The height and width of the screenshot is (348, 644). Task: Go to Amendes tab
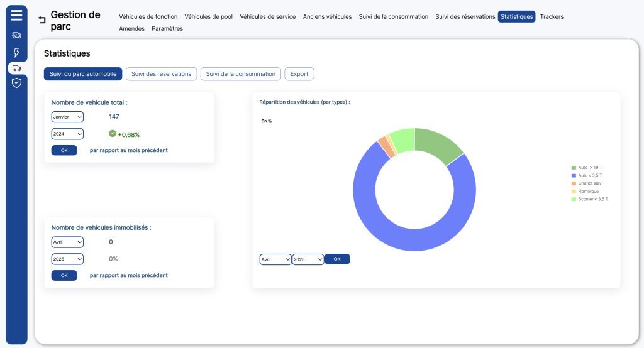[x=132, y=29]
